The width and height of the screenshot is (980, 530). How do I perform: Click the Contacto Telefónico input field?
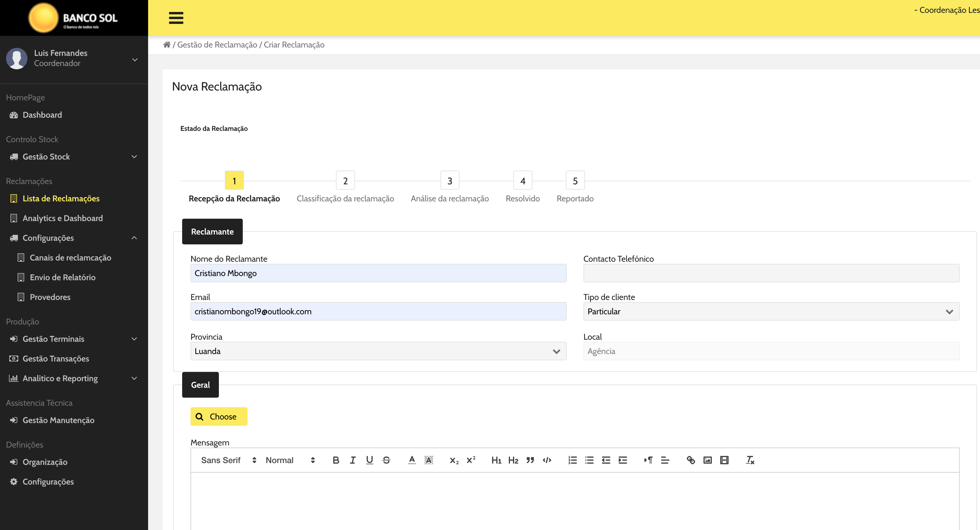pyautogui.click(x=771, y=273)
